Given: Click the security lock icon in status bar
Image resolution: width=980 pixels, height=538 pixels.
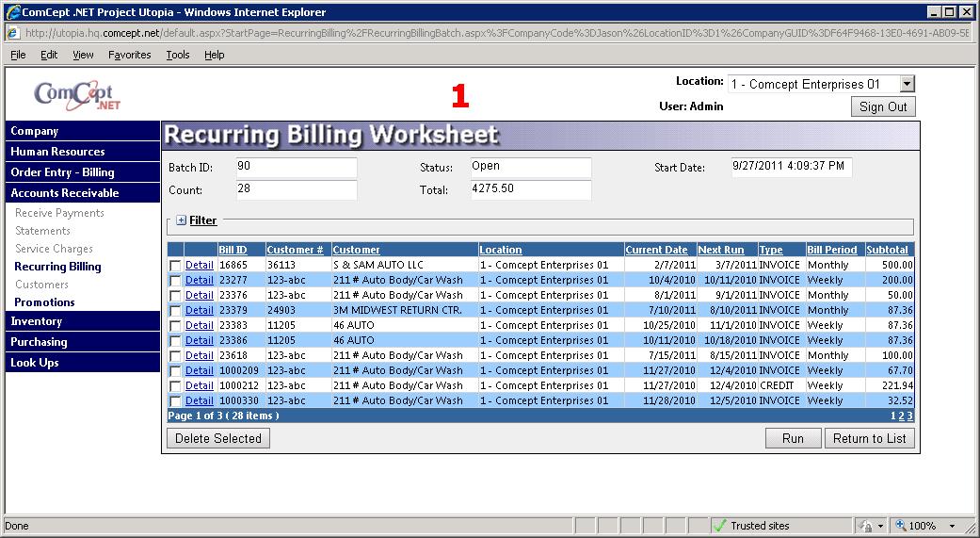Looking at the screenshot, I should coord(865,526).
